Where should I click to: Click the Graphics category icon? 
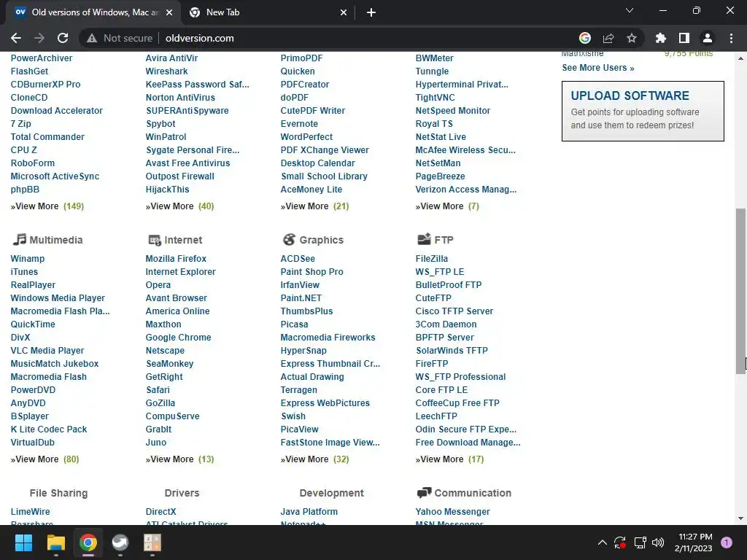289,239
